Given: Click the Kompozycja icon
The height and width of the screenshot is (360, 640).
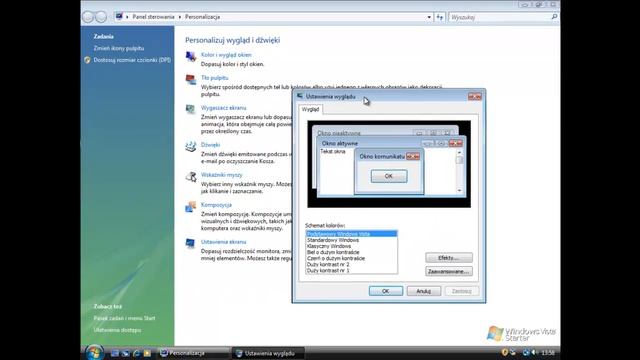Looking at the screenshot, I should [x=191, y=207].
